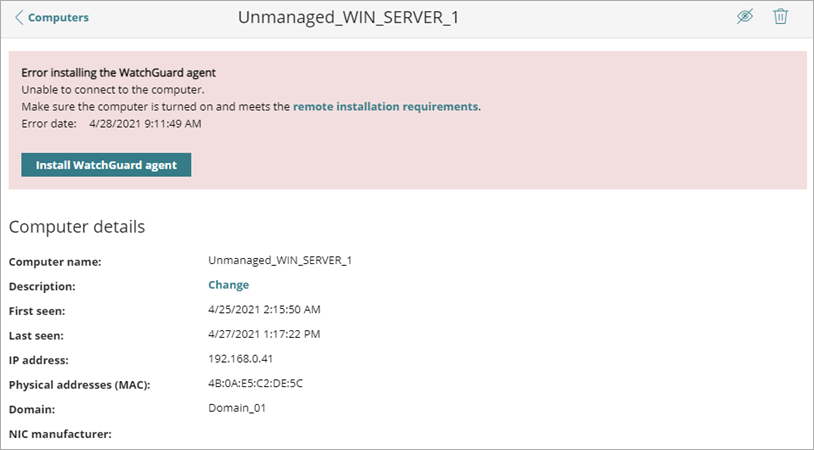Delete computer using the trash icon
This screenshot has height=450, width=814.
pos(781,17)
